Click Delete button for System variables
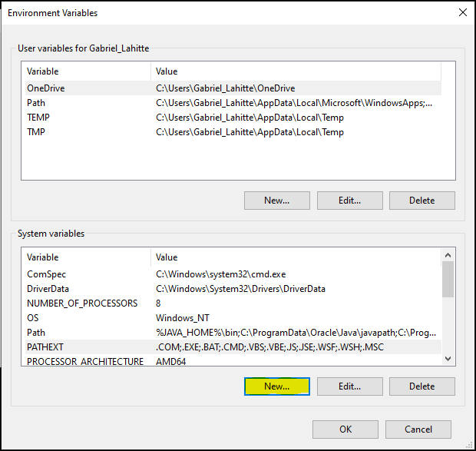This screenshot has width=476, height=451. click(421, 386)
